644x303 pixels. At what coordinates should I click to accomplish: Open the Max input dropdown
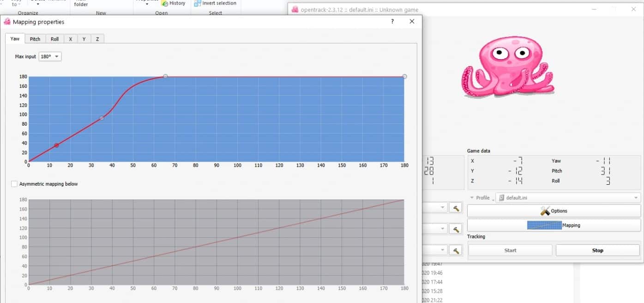tap(50, 56)
